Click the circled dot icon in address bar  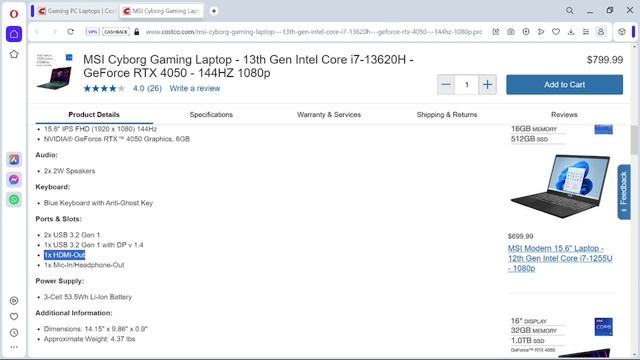tap(526, 32)
